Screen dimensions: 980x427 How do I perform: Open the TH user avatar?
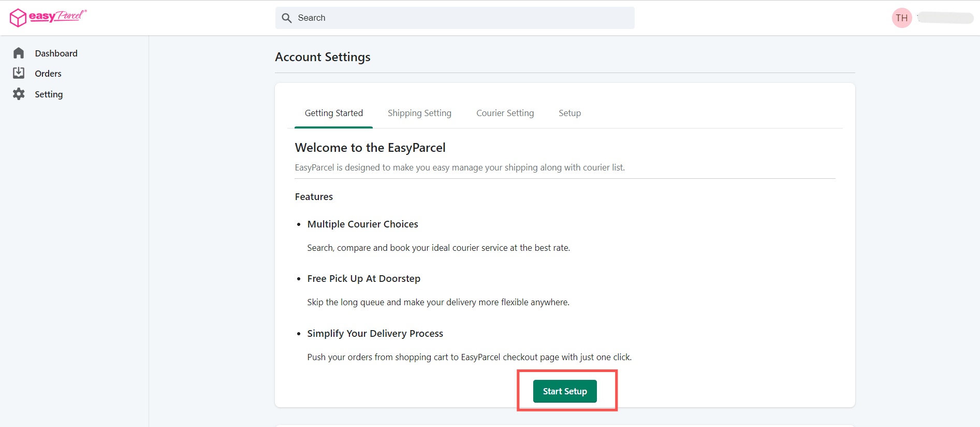point(901,18)
